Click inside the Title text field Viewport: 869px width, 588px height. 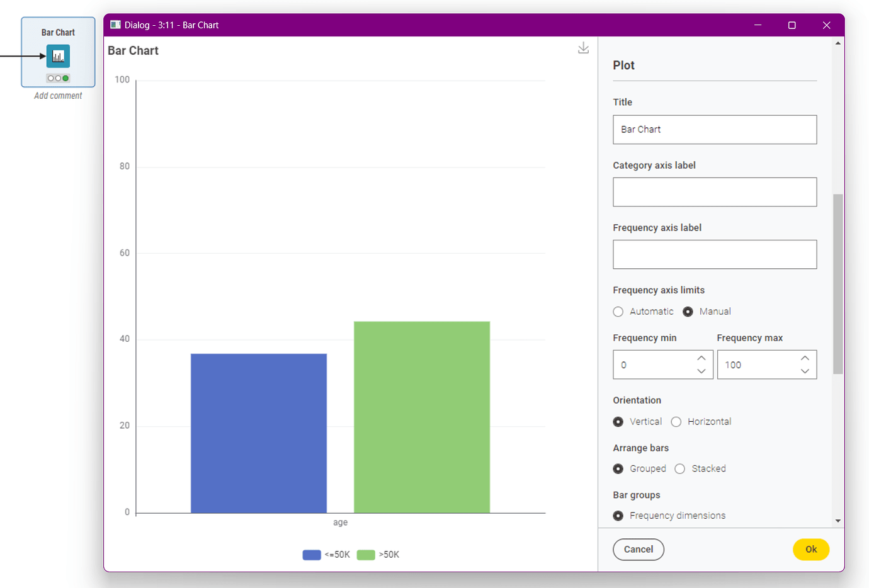pos(715,129)
